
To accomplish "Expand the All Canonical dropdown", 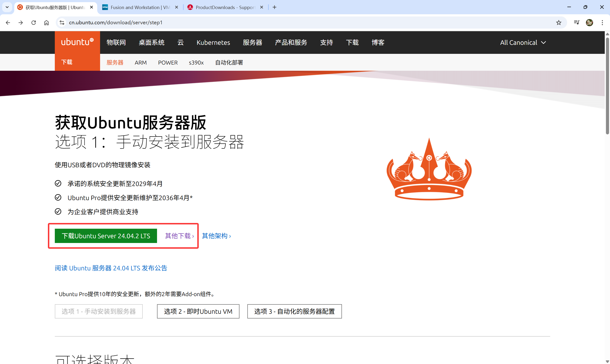I will 523,42.
